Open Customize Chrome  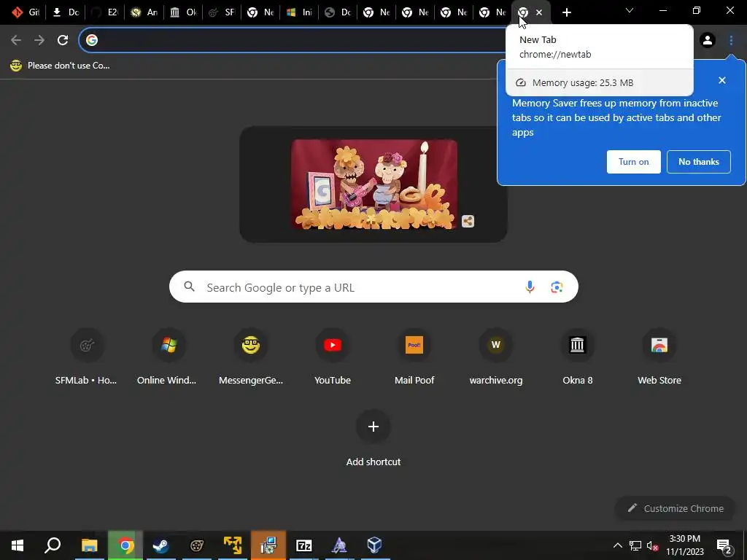(x=676, y=508)
